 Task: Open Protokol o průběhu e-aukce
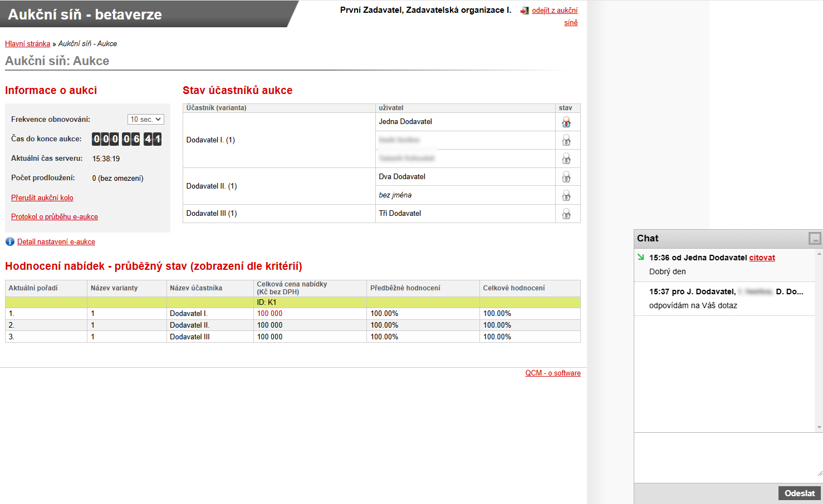coord(55,216)
